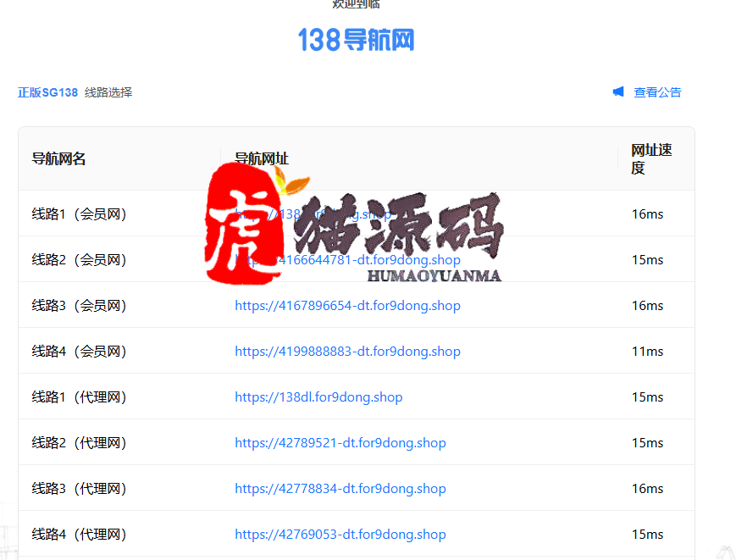Click the megaphone announcement icon
This screenshot has width=736, height=560.
618,92
